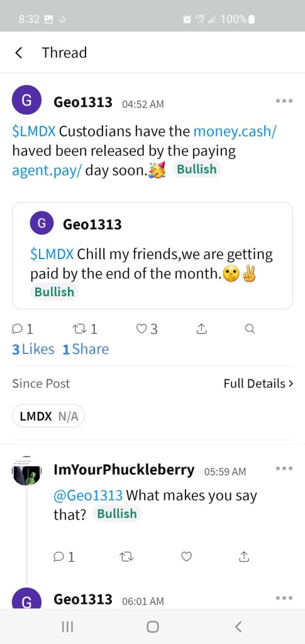The image size is (305, 644).
Task: Like Geo1313's main post with the heart
Action: click(x=147, y=329)
